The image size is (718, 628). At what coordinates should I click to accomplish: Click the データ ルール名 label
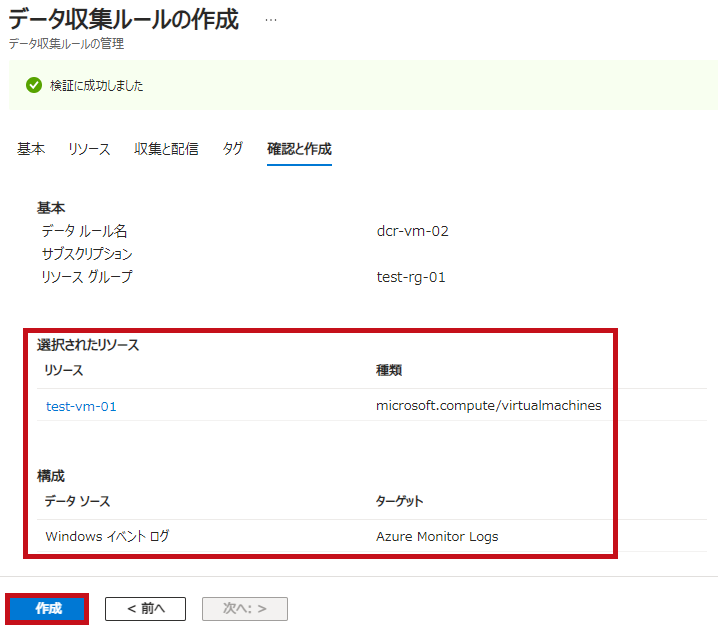coord(84,231)
